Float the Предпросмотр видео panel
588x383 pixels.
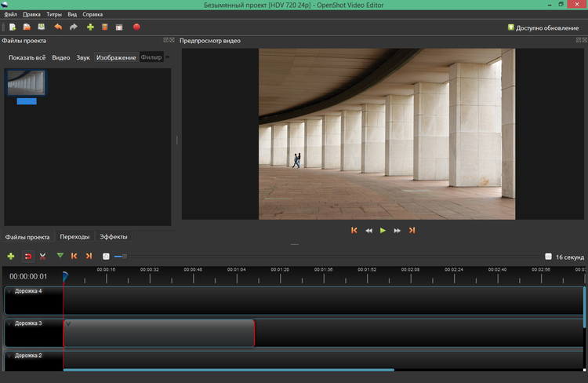(x=579, y=40)
